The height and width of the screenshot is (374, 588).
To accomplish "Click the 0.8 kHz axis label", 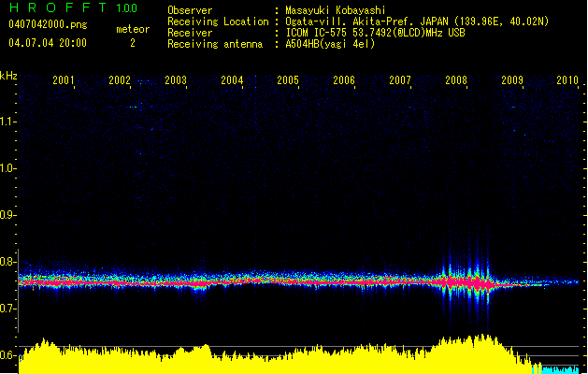I will coord(7,262).
